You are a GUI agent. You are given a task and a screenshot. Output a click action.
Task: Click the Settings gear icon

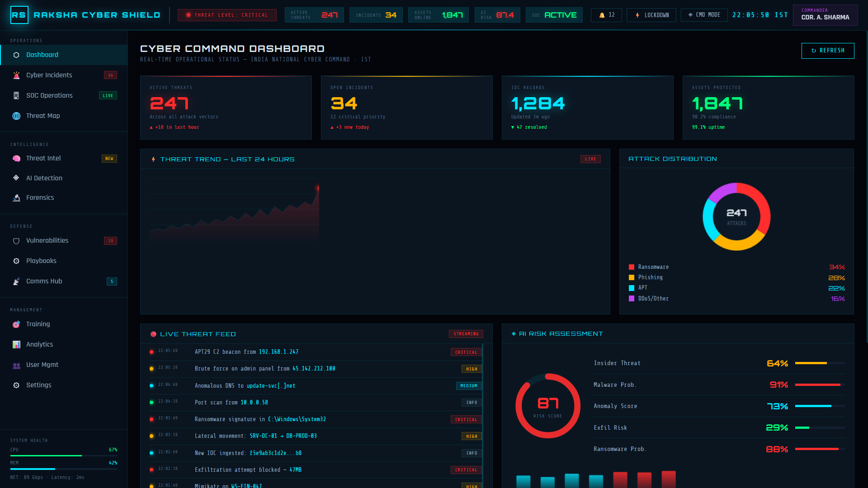16,385
